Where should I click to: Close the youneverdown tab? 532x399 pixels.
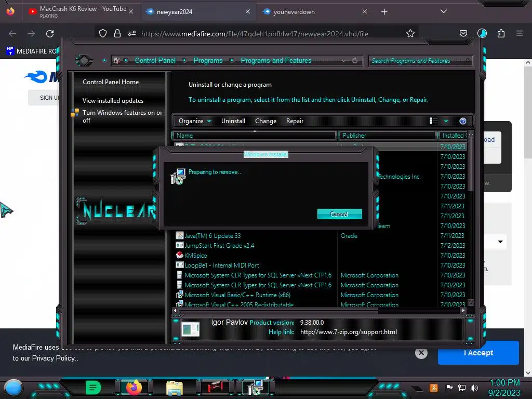click(365, 11)
